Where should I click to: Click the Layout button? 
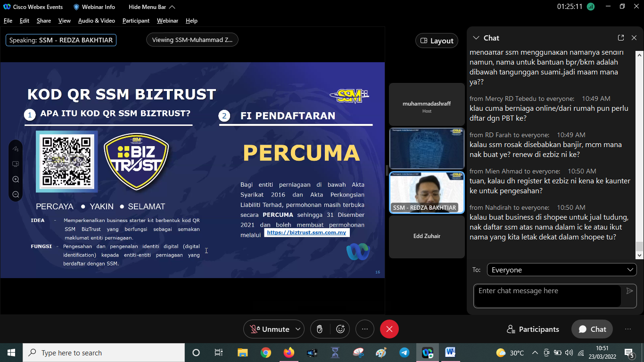tap(437, 41)
